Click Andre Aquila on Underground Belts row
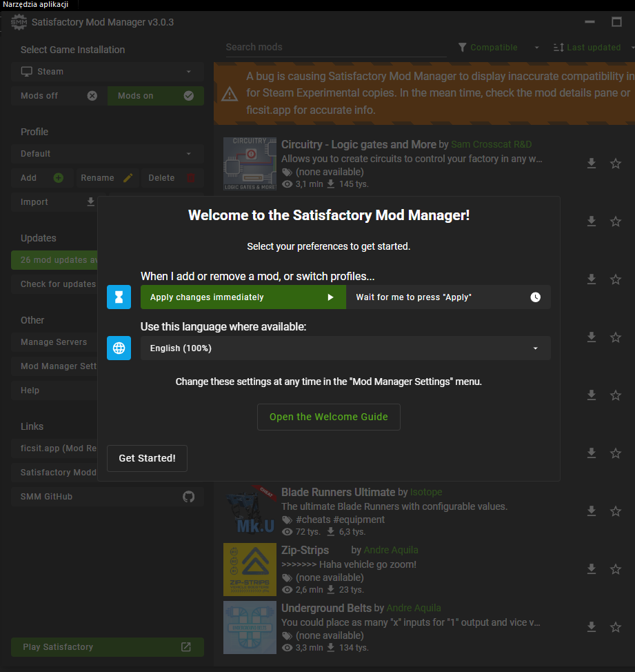Image resolution: width=635 pixels, height=672 pixels. point(413,608)
